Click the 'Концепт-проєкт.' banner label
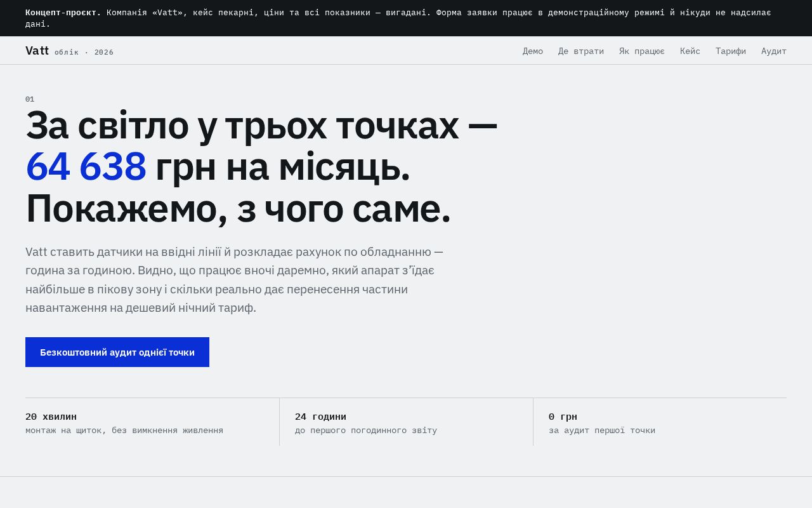This screenshot has width=812, height=508. click(x=63, y=13)
